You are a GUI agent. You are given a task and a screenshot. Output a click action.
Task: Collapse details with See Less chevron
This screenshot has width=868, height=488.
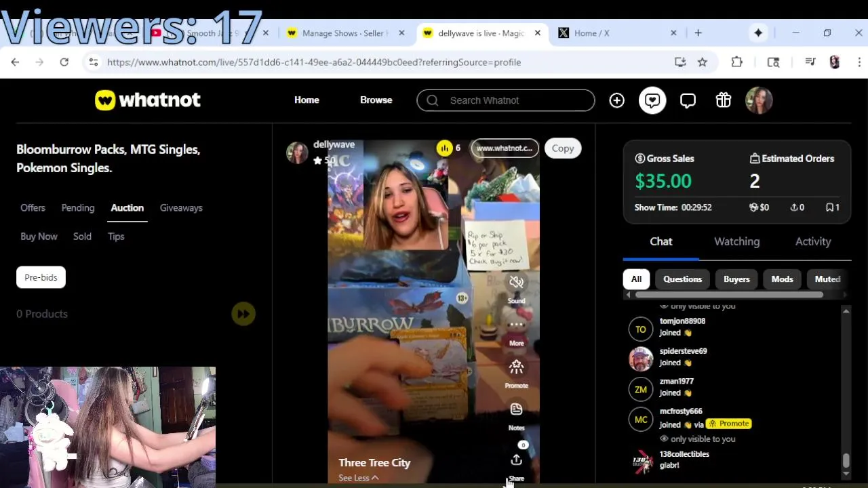pos(375,478)
